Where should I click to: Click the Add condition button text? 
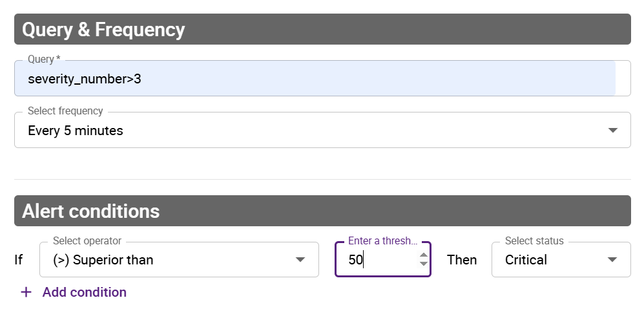85,292
